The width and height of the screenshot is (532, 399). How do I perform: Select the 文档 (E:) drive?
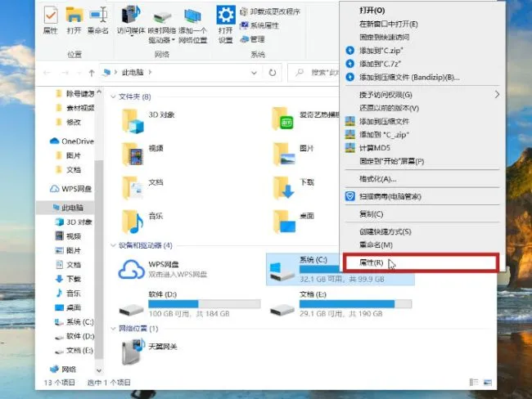(x=340, y=303)
